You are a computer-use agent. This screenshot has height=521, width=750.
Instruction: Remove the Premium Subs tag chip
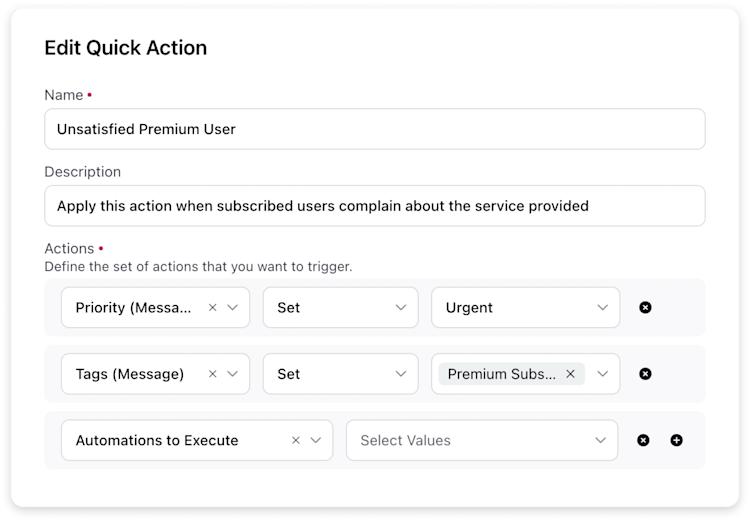(x=570, y=374)
